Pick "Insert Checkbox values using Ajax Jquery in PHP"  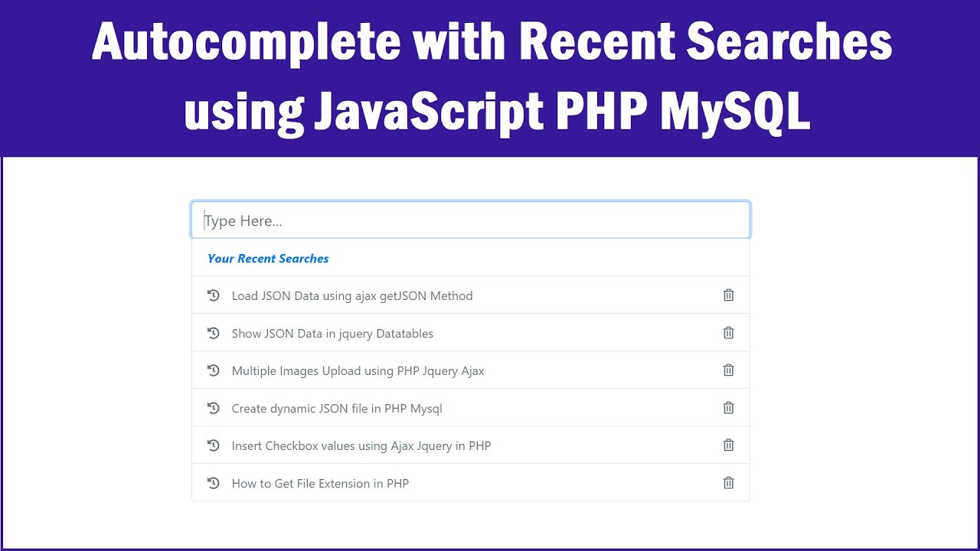(x=361, y=446)
